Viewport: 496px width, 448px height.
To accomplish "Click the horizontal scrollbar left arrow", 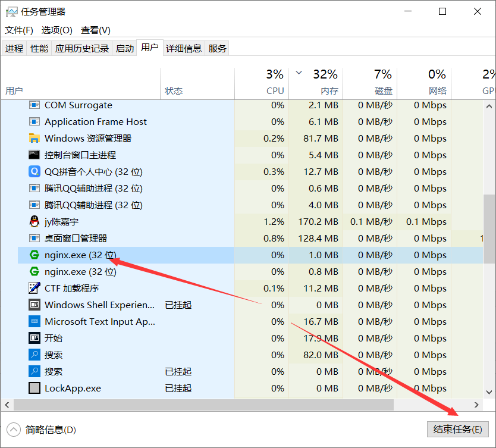I will (x=7, y=405).
